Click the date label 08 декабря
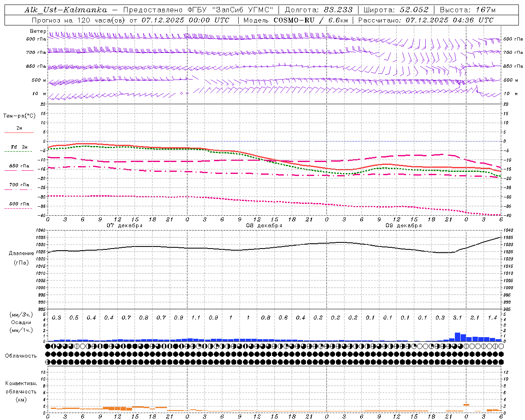The width and height of the screenshot is (525, 420). [x=264, y=226]
